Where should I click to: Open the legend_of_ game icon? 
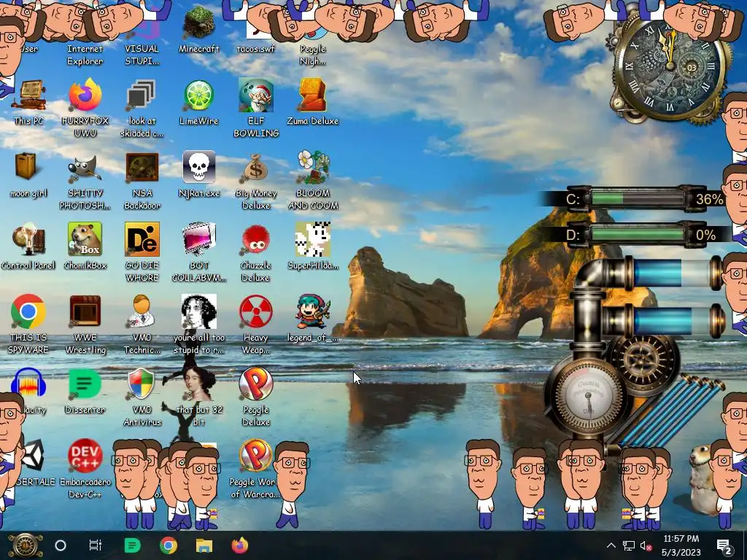tap(312, 319)
